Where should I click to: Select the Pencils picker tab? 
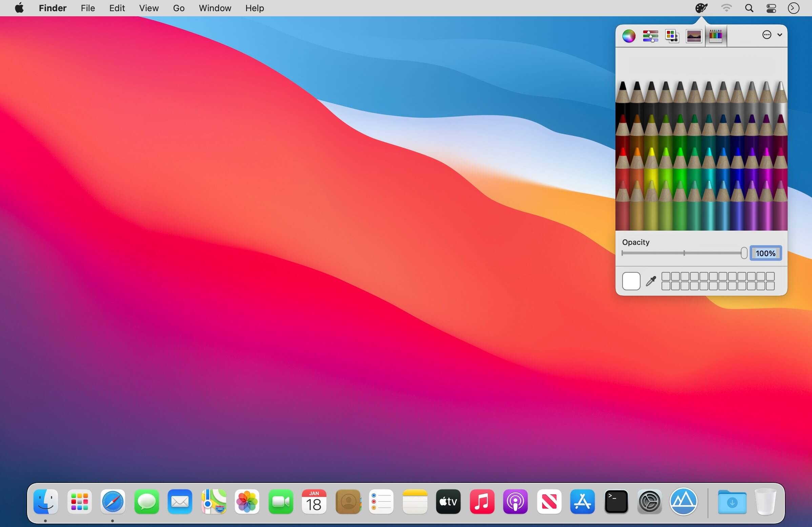[715, 36]
